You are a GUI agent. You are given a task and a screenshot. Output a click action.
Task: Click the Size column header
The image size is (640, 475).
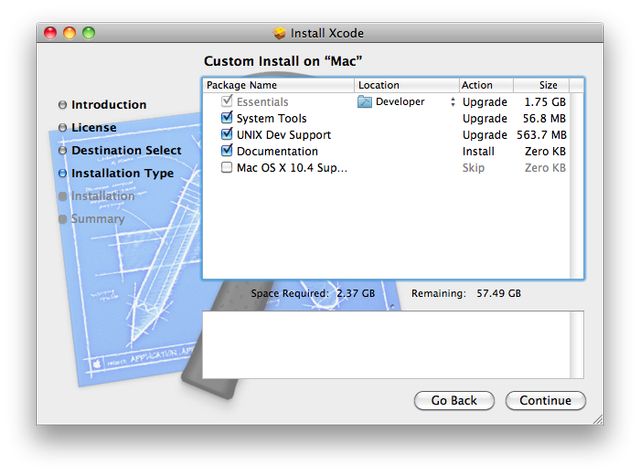[x=541, y=85]
